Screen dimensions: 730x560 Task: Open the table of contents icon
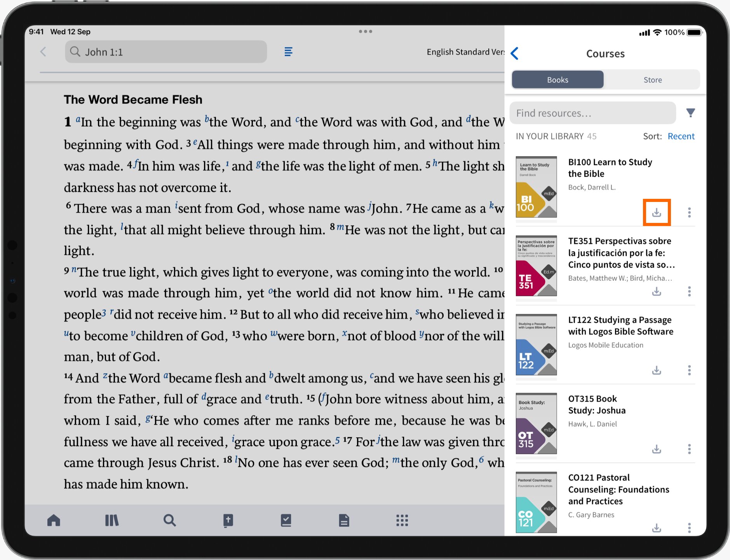pyautogui.click(x=288, y=52)
